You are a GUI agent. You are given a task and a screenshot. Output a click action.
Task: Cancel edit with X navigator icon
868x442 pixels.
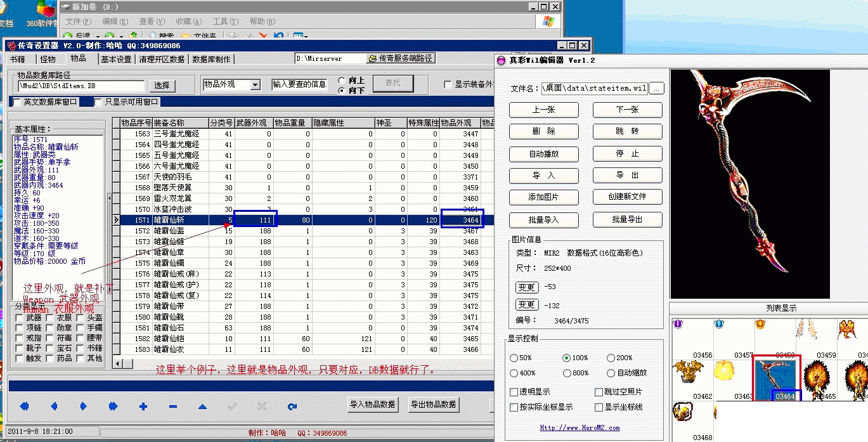tap(262, 406)
